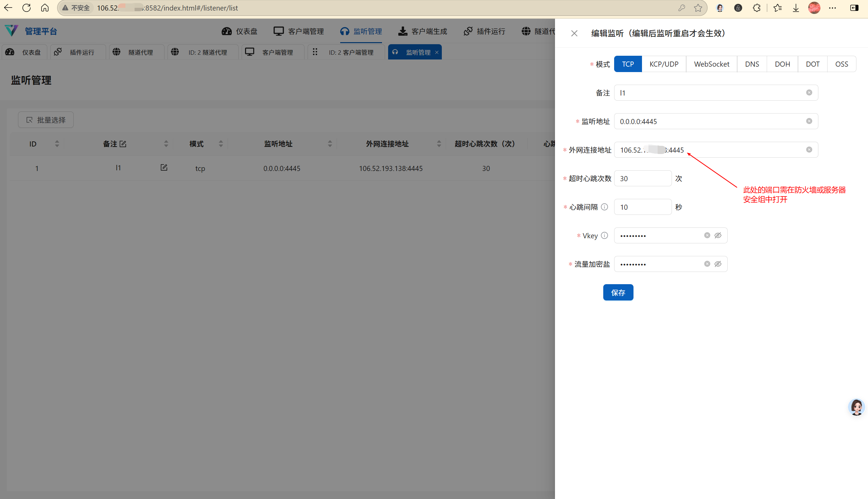Viewport: 868px width, 499px height.
Task: Sort by 外网连接地址 column
Action: click(439, 144)
